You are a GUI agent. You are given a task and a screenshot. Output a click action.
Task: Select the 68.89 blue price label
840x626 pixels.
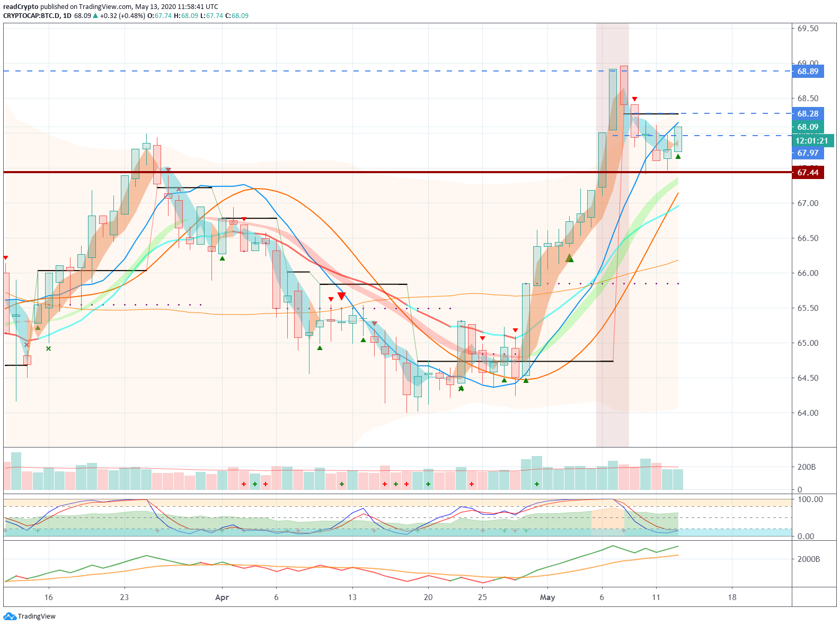[808, 71]
